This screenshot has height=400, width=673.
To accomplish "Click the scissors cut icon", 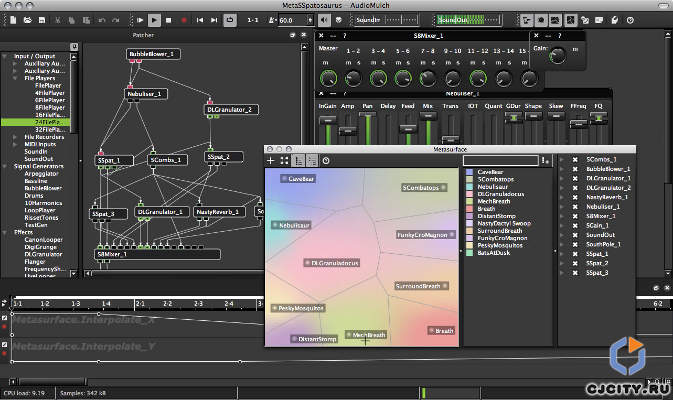I will pyautogui.click(x=58, y=20).
